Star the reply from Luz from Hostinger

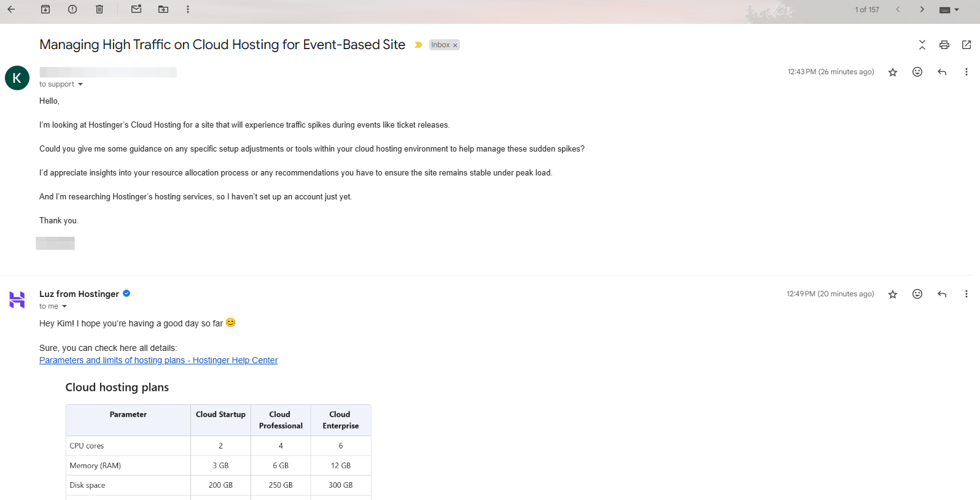tap(893, 294)
